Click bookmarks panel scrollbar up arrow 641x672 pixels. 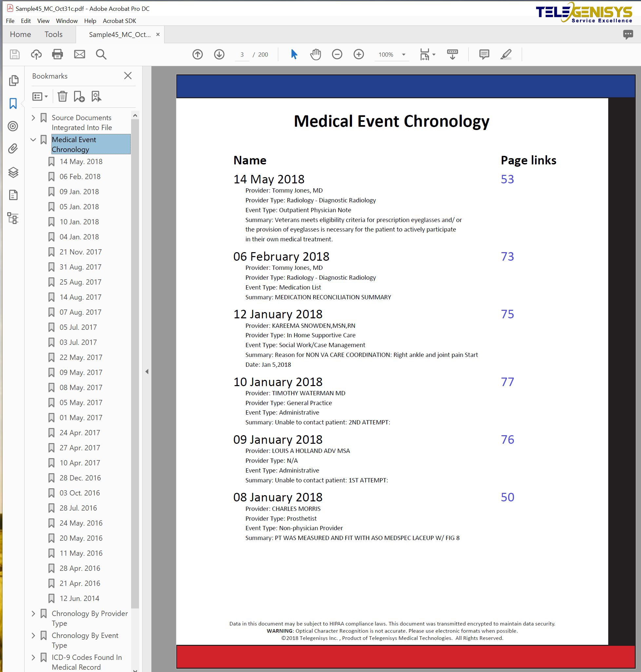[x=135, y=116]
